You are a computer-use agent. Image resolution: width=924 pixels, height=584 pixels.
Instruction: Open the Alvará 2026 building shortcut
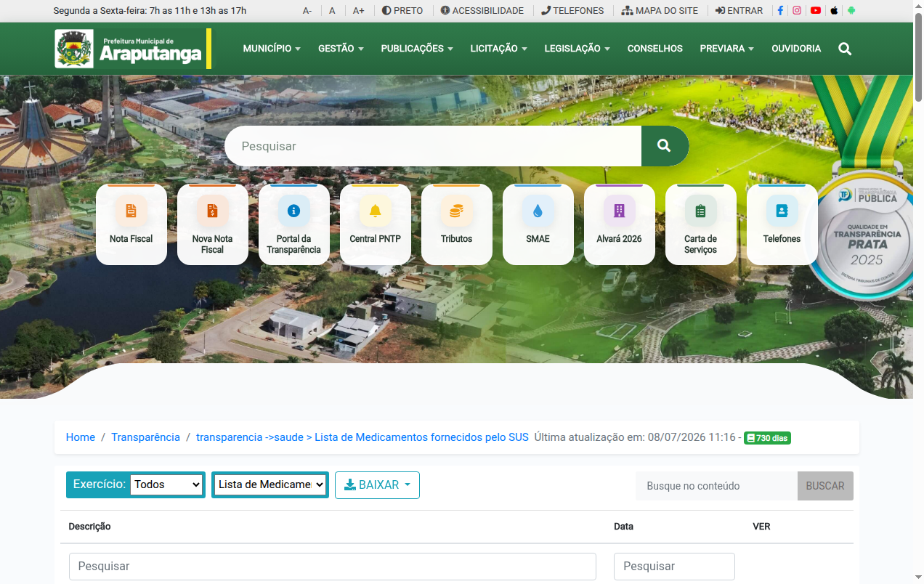(x=619, y=224)
